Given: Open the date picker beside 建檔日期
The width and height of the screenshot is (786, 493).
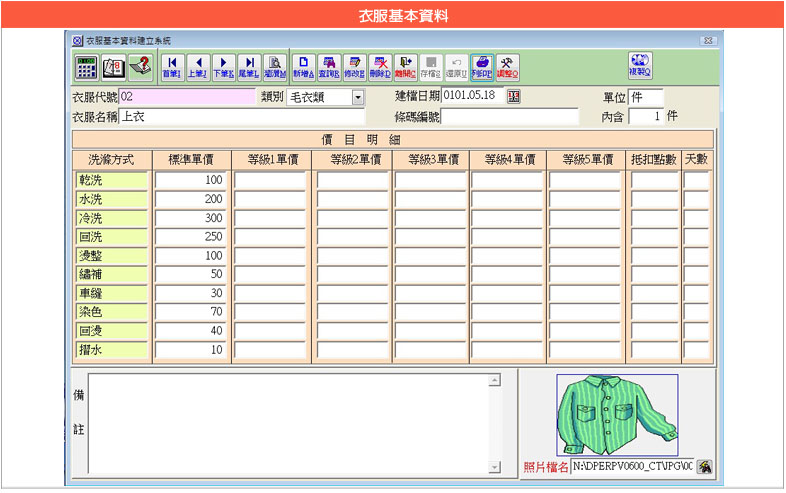Looking at the screenshot, I should tap(515, 97).
